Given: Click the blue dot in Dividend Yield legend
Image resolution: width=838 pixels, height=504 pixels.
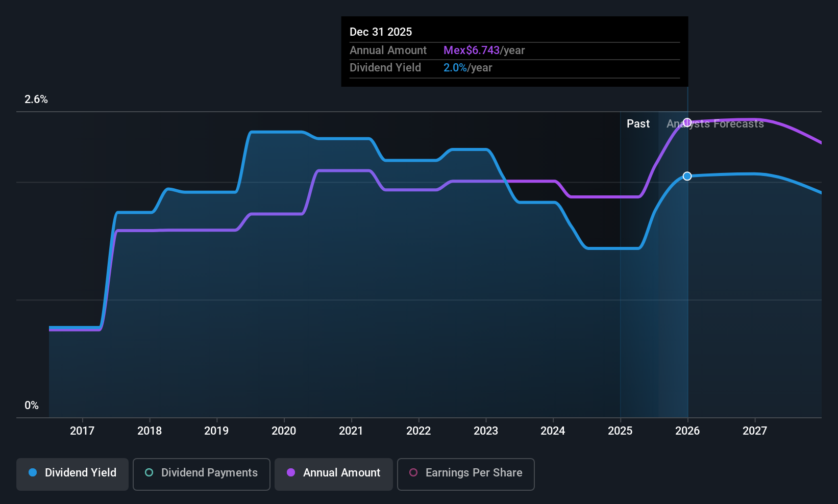Looking at the screenshot, I should point(33,472).
